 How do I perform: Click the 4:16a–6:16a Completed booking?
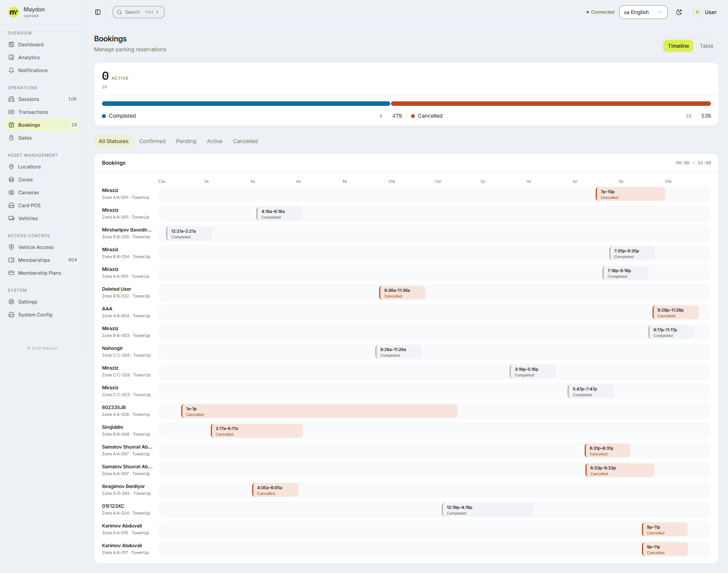pos(279,214)
